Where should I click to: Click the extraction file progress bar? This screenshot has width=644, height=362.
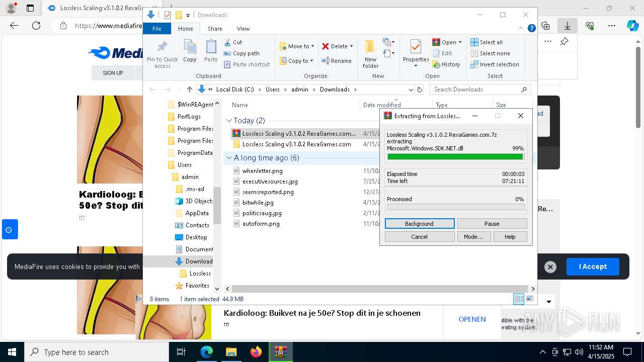[456, 157]
